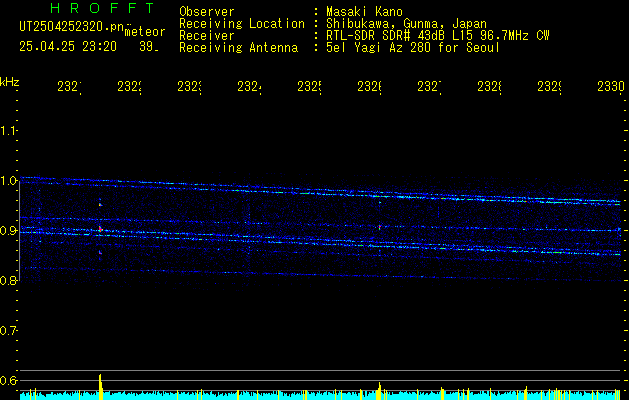Viewport: 629px width, 400px height.
Task: Click the HROFFT title text
Action: coord(103,8)
